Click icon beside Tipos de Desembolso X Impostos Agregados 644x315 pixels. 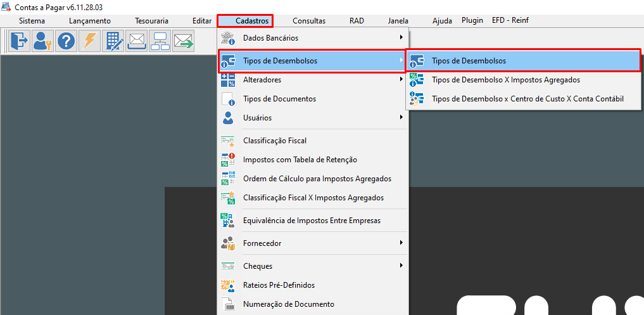(x=417, y=80)
